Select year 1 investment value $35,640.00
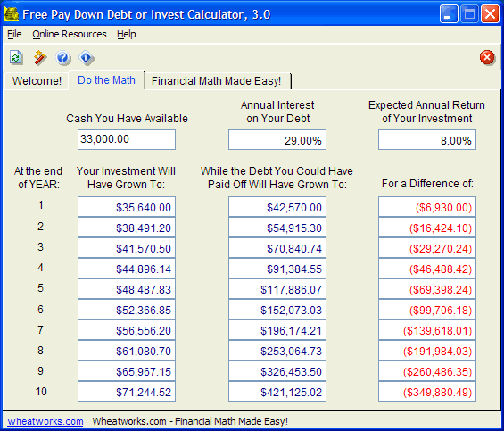The image size is (504, 431). point(127,207)
